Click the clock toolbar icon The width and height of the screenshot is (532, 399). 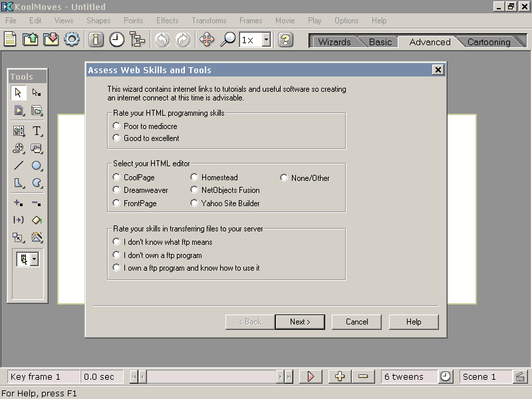[117, 39]
